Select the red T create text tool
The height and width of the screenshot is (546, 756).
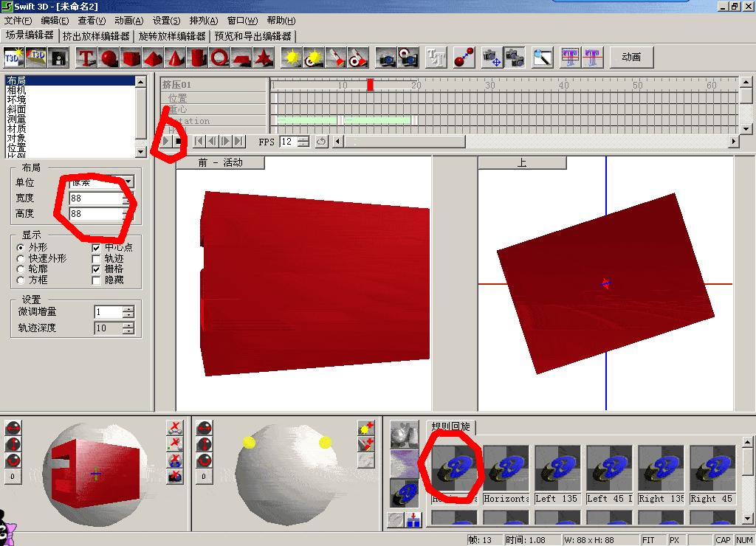[x=86, y=58]
